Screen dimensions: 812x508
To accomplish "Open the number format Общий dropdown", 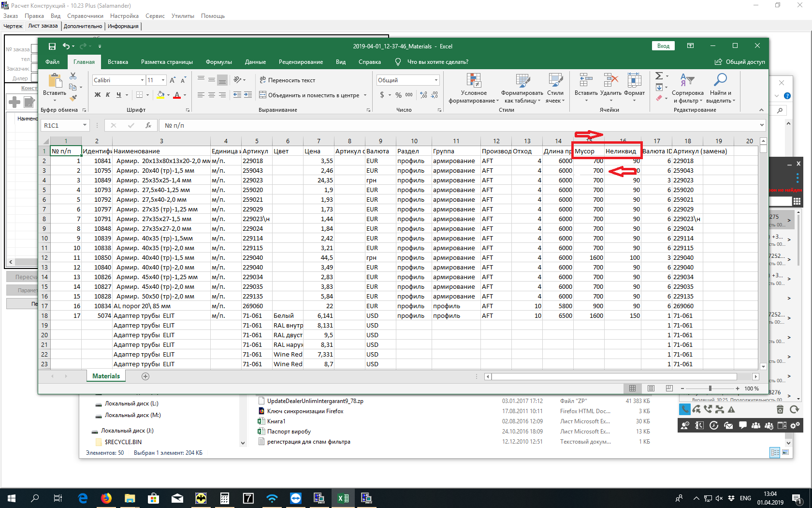I will (436, 80).
